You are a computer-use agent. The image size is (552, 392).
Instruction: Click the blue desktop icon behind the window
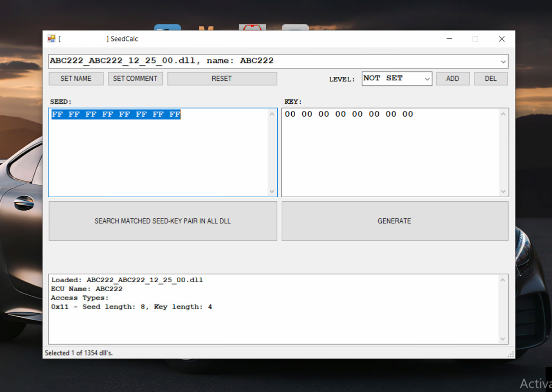[167, 27]
